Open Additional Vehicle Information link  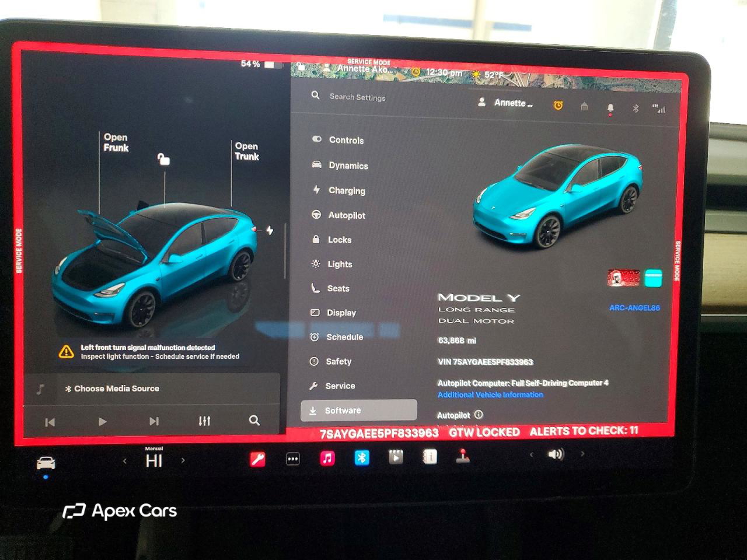click(490, 395)
